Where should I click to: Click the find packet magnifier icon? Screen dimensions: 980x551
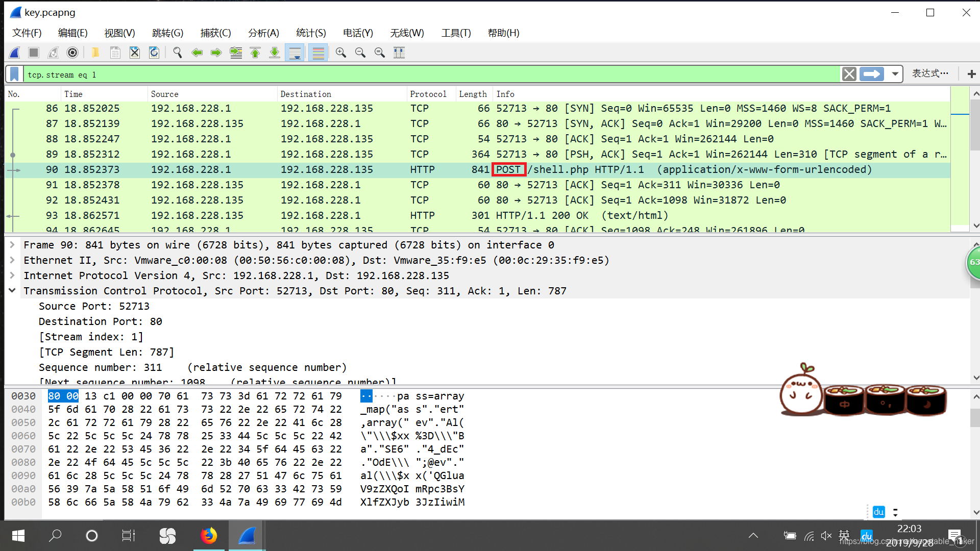coord(177,53)
